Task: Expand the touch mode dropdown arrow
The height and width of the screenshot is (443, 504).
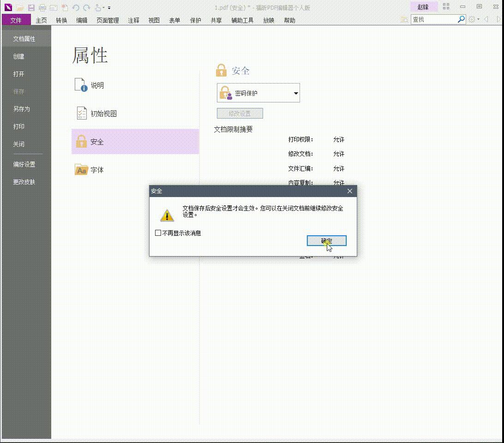Action: coord(103,8)
